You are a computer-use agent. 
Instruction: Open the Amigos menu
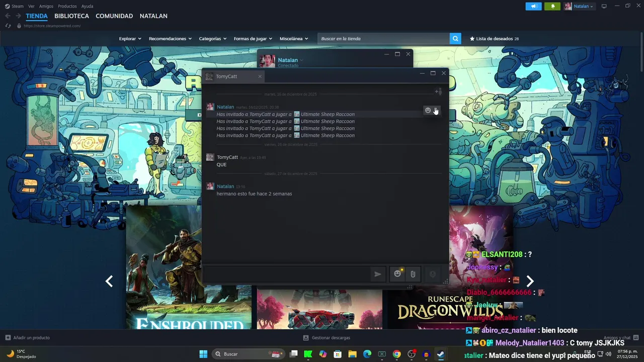[x=46, y=6]
